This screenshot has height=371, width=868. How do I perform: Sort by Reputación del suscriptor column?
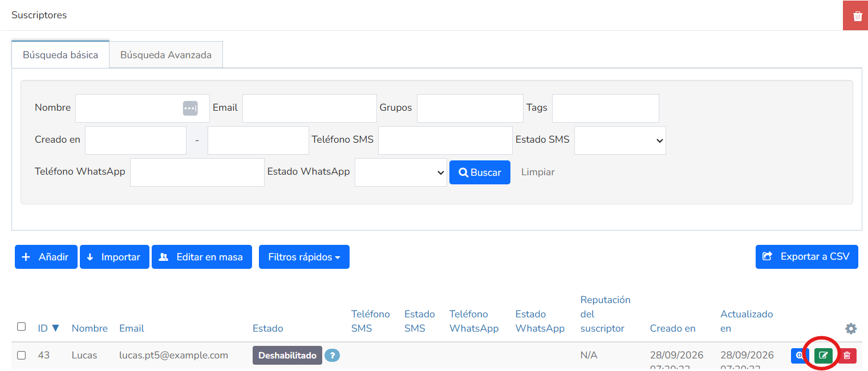pyautogui.click(x=606, y=314)
